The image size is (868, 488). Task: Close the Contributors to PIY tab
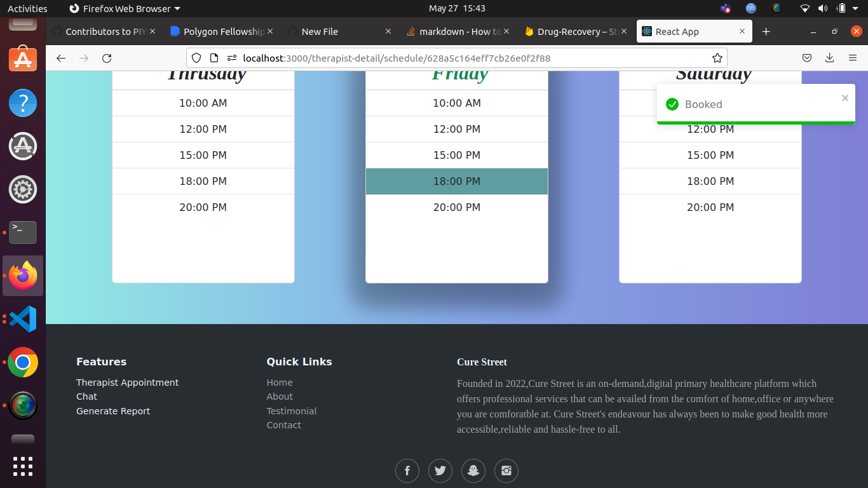(x=153, y=31)
